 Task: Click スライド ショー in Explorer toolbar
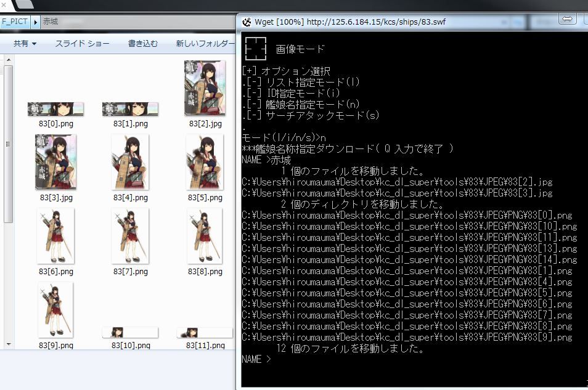pos(82,44)
